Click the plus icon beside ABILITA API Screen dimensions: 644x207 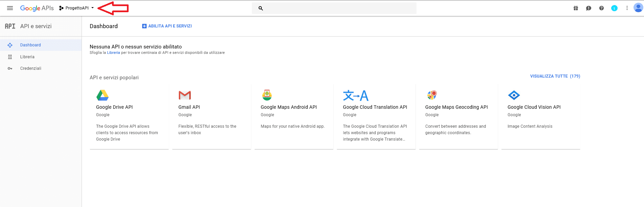144,26
